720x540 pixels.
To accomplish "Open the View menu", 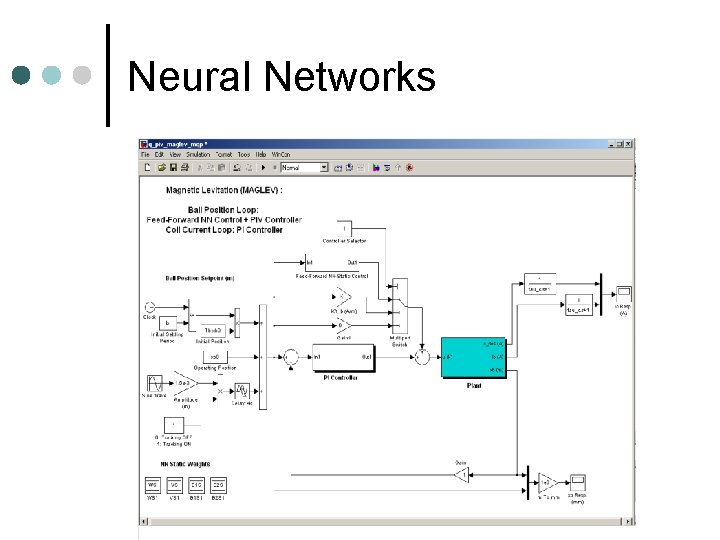I will [175, 155].
